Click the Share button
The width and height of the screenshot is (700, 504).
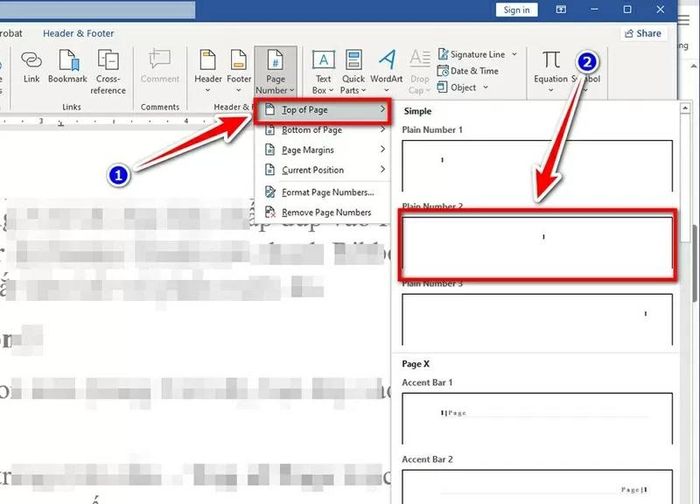click(x=643, y=33)
